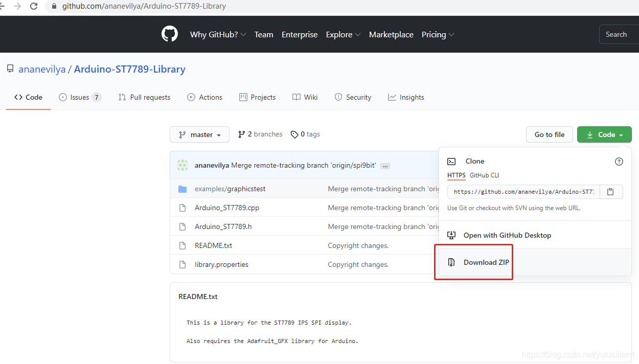View the 0 tags link
Screen dimensions: 639x364
click(x=305, y=134)
